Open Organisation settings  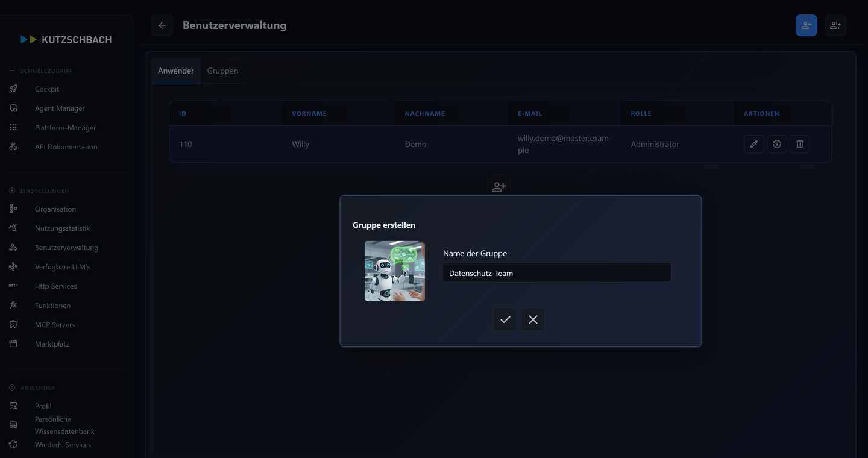(x=55, y=209)
